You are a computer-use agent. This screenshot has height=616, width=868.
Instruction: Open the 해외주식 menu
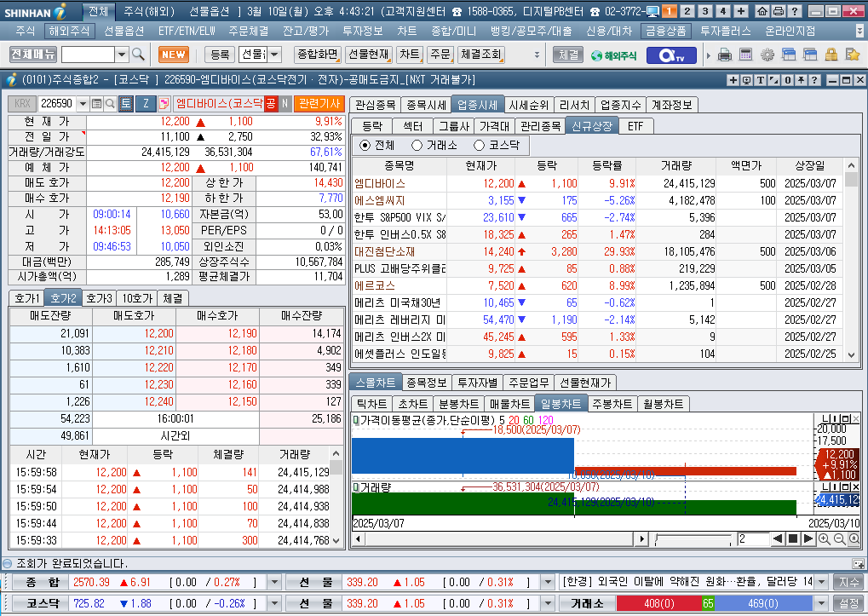(69, 32)
